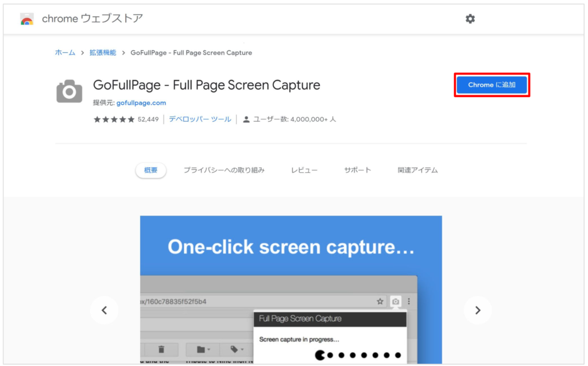The image size is (588, 366).
Task: Switch to プライバシーへの取り組み tab
Action: [224, 170]
